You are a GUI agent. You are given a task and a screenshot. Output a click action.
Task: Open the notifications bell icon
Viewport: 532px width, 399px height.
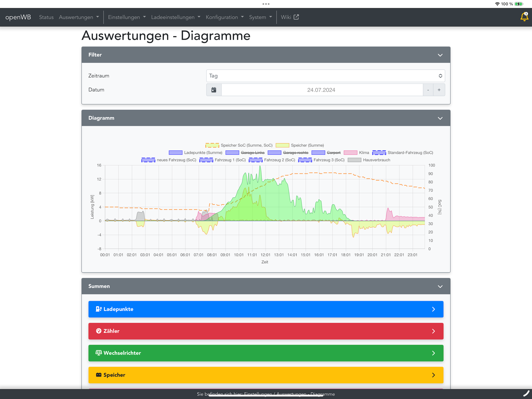(x=524, y=17)
